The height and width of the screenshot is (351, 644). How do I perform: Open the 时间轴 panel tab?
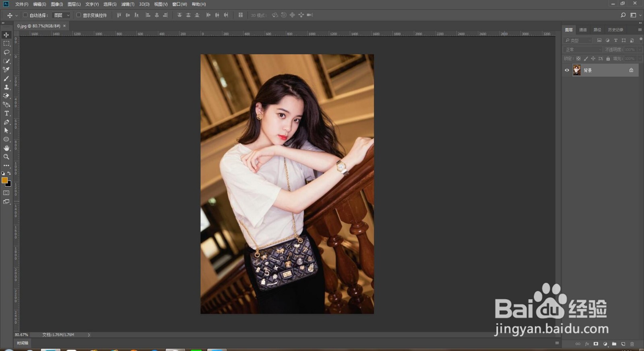point(23,343)
